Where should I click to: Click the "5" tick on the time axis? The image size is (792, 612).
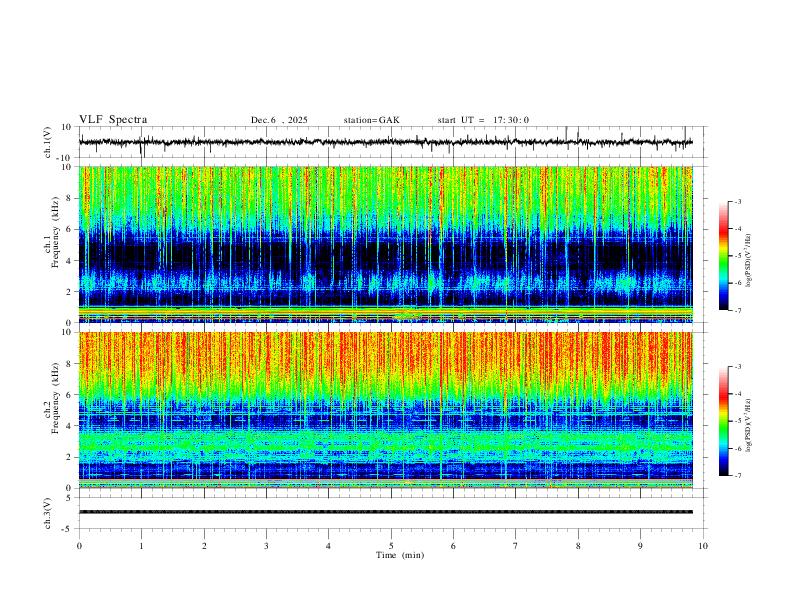click(x=391, y=546)
